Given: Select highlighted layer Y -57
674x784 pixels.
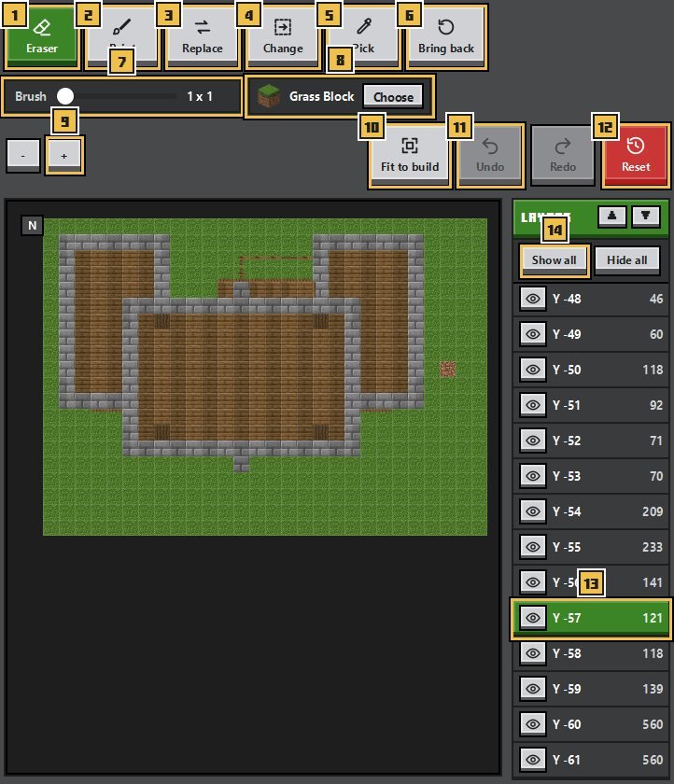Looking at the screenshot, I should 591,619.
